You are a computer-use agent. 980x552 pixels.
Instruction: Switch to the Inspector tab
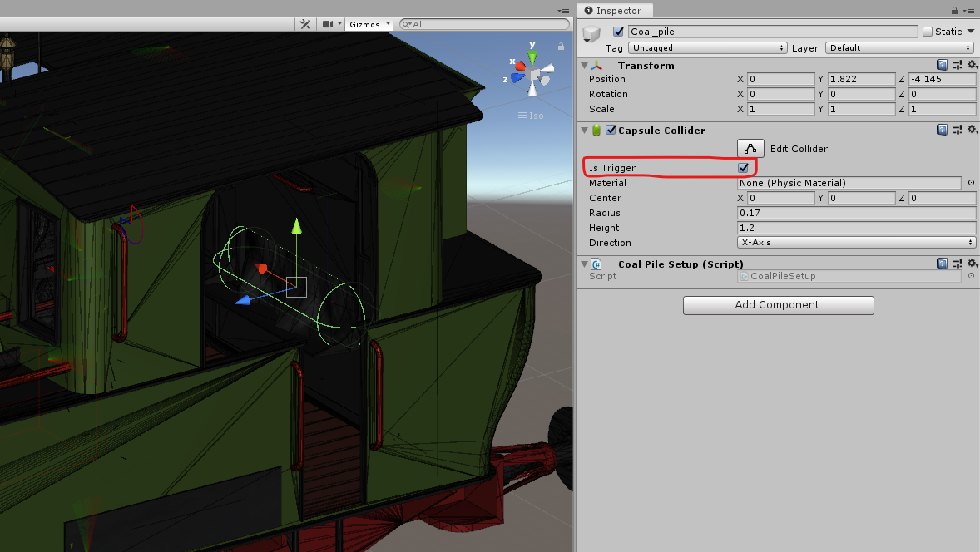pos(614,10)
